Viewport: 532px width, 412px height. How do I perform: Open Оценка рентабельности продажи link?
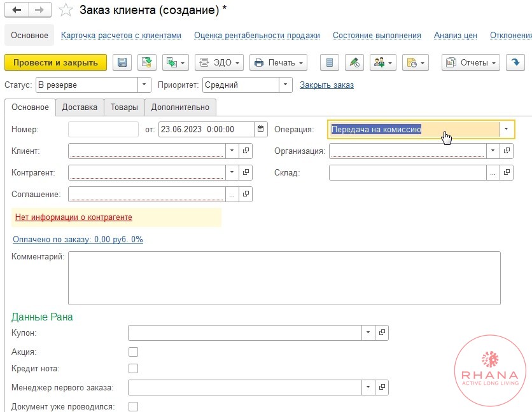coord(257,35)
